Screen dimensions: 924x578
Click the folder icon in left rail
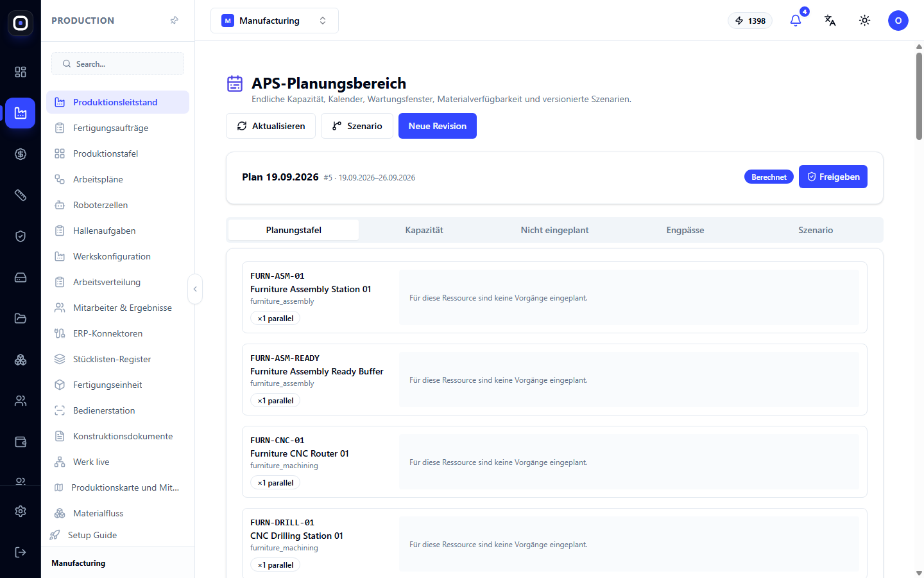click(x=21, y=319)
